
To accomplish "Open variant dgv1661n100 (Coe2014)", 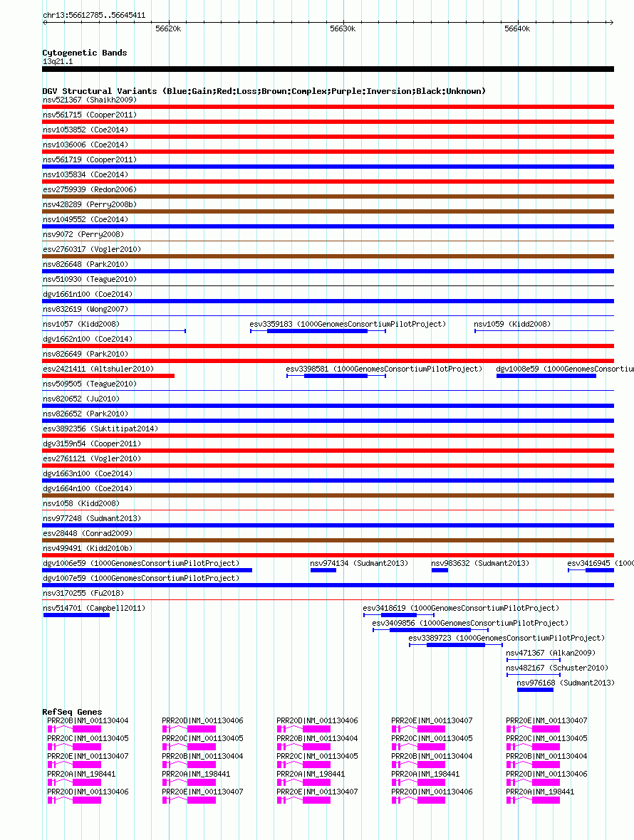I will (x=88, y=295).
